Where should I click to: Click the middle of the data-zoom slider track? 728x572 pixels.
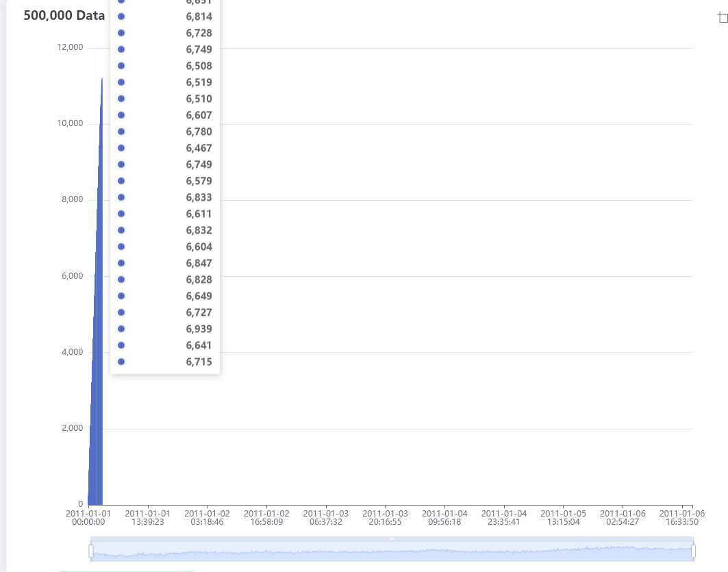[392, 550]
